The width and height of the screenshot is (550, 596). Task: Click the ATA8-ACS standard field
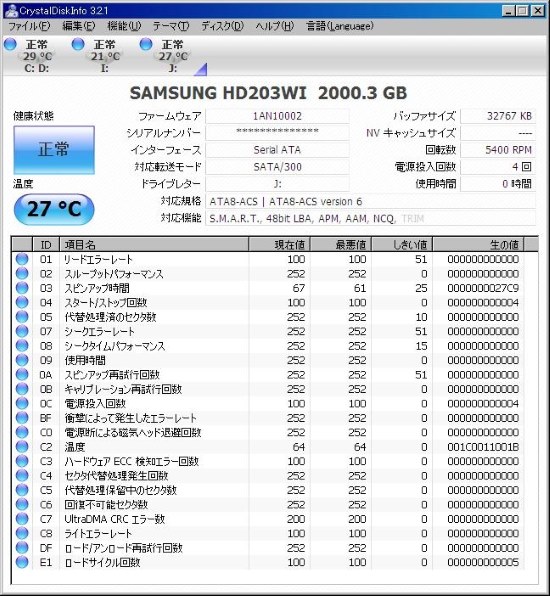(371, 201)
